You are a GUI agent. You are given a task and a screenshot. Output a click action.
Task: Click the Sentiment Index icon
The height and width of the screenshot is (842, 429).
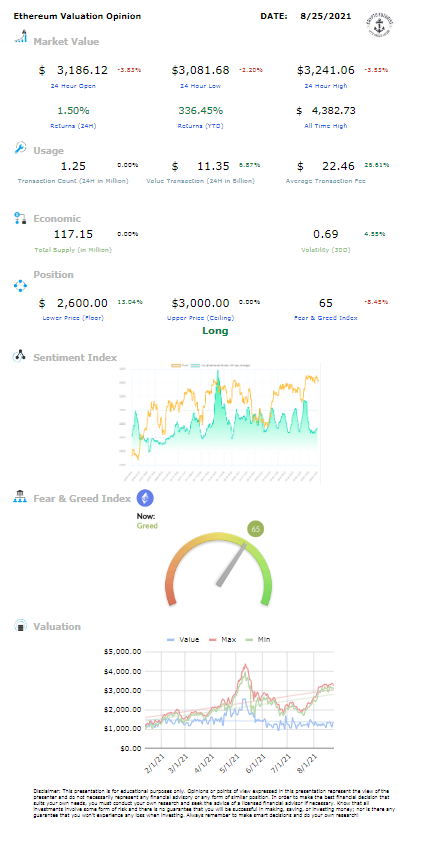[20, 355]
